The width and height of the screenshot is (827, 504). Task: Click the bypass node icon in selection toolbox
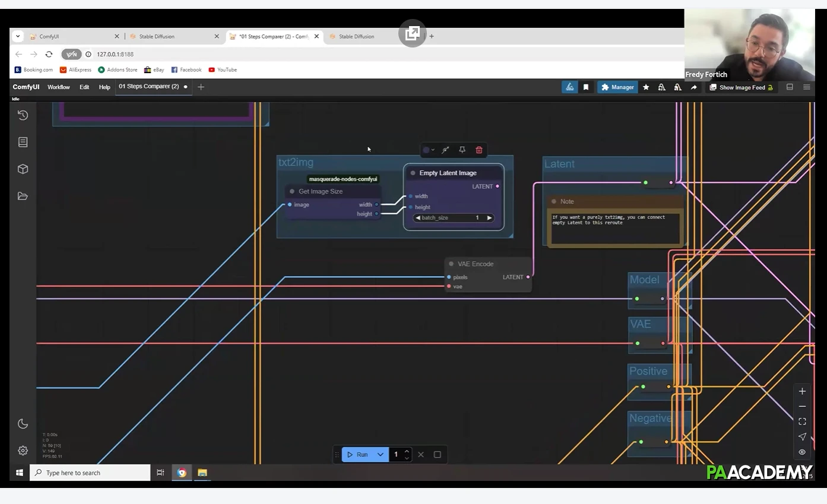[445, 150]
